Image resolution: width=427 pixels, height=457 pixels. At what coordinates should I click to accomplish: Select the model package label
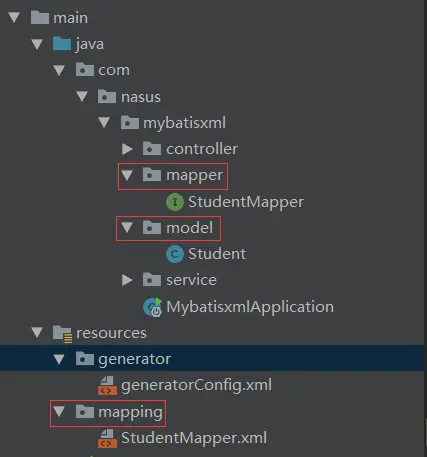coord(189,228)
